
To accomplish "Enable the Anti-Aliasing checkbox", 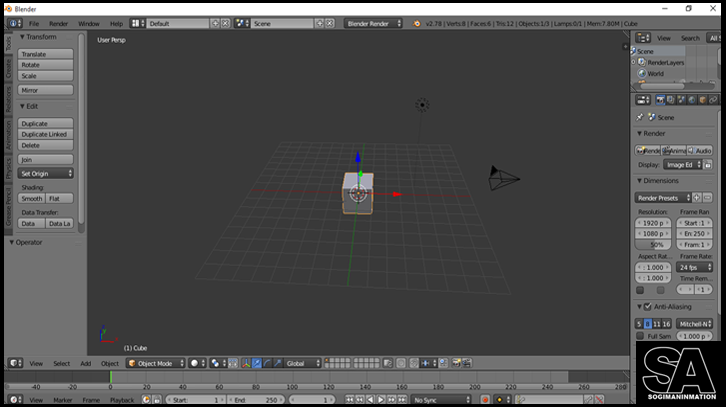I will 647,307.
